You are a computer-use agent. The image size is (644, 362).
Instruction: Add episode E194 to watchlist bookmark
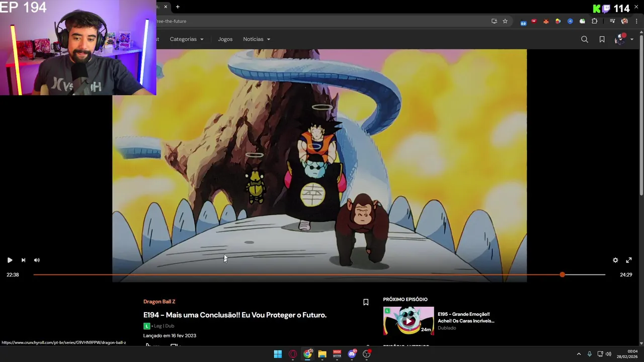(366, 302)
